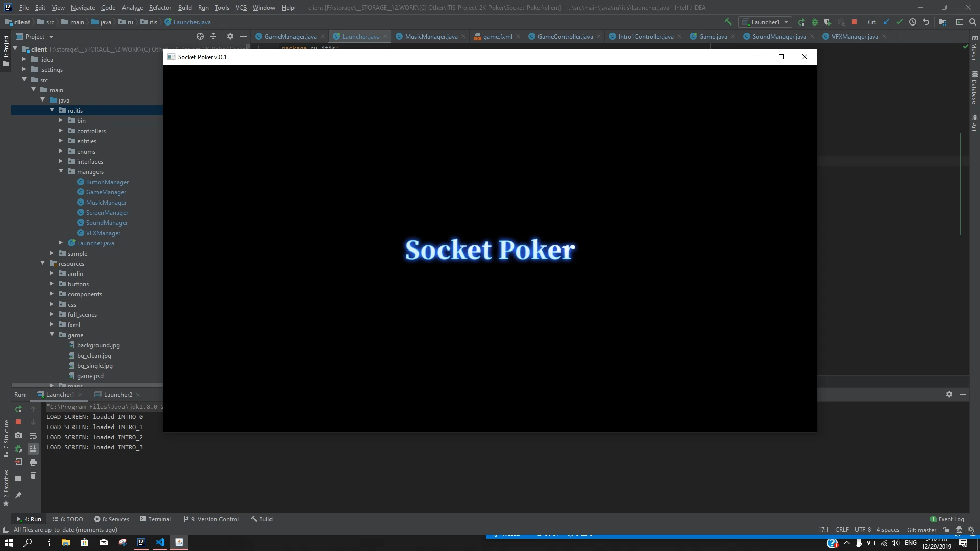Click the Git update project arrow
The image size is (980, 551).
886,22
